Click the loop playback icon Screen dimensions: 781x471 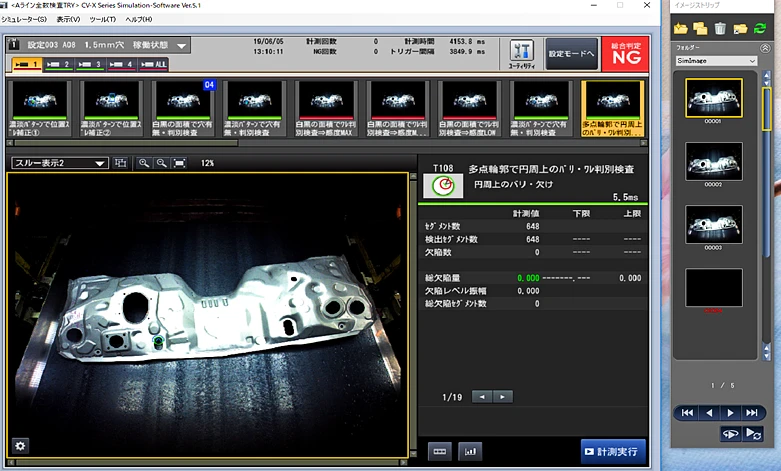point(730,434)
